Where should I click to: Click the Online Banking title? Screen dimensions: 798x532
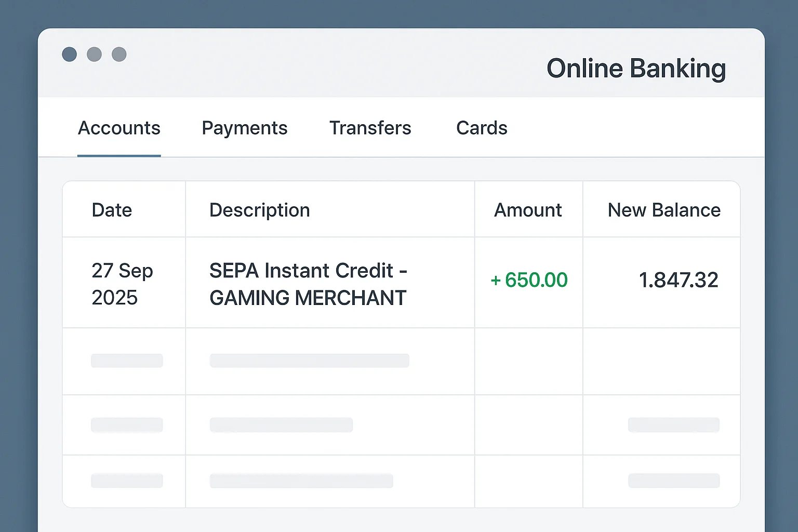click(x=636, y=69)
